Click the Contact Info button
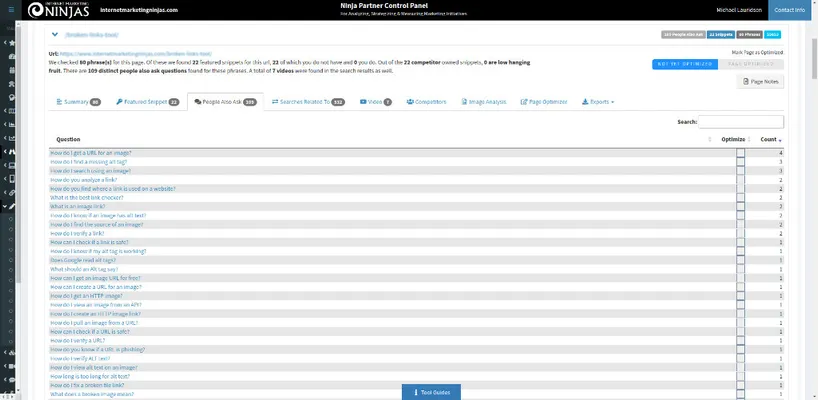 (790, 10)
